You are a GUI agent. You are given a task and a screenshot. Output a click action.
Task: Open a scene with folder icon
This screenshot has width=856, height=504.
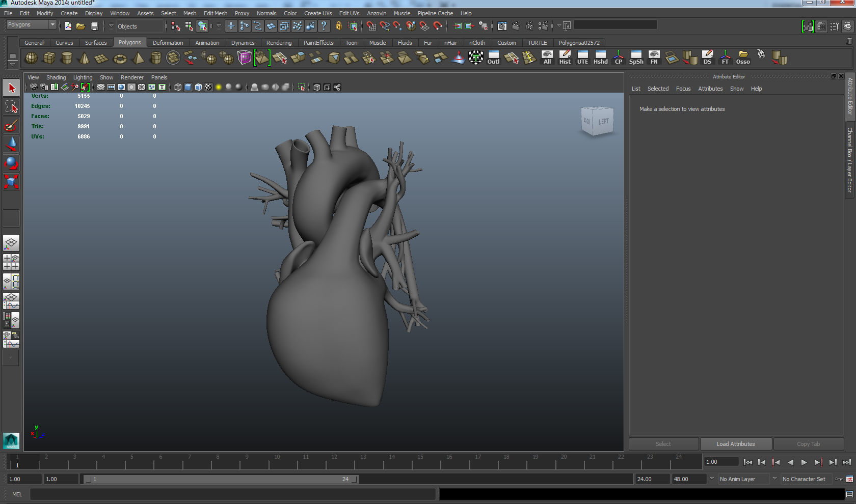click(x=81, y=26)
